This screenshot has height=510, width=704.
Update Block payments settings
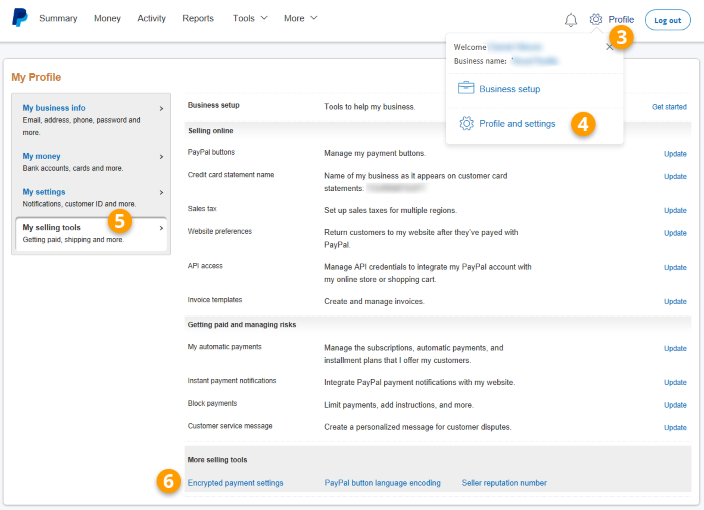(675, 405)
